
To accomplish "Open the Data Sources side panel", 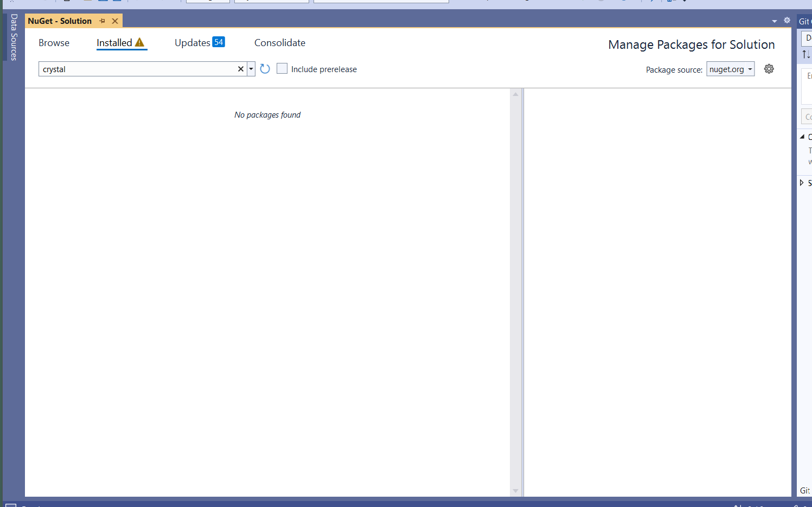I will [14, 37].
